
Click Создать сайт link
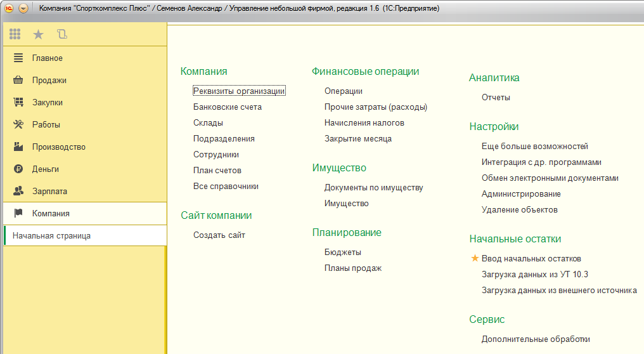coord(219,235)
